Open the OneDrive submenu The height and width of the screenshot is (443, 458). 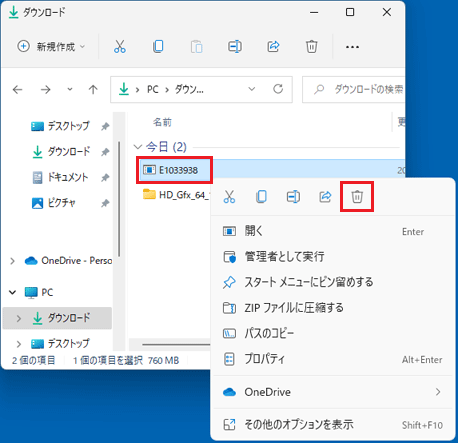click(x=333, y=392)
